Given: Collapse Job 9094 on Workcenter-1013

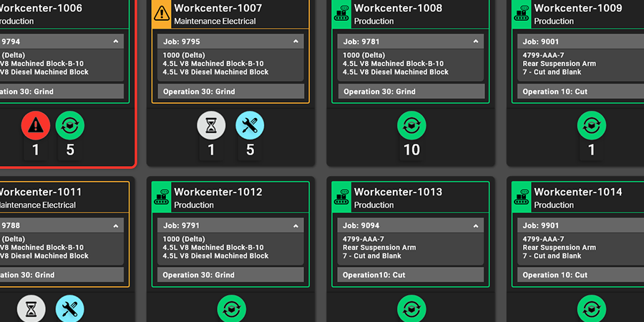Looking at the screenshot, I should pos(476,225).
